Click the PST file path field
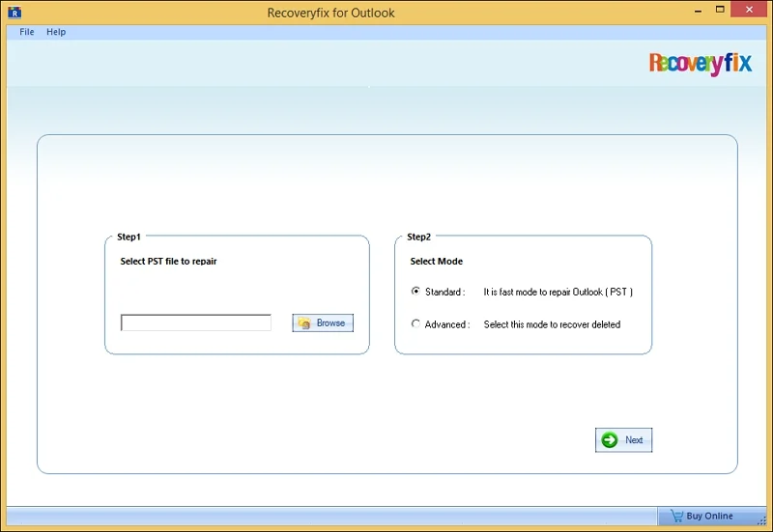The image size is (773, 532). pyautogui.click(x=196, y=322)
